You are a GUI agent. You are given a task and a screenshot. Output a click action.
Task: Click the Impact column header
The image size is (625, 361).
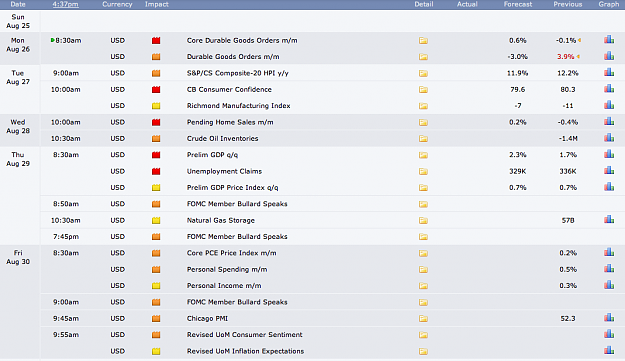click(x=157, y=4)
